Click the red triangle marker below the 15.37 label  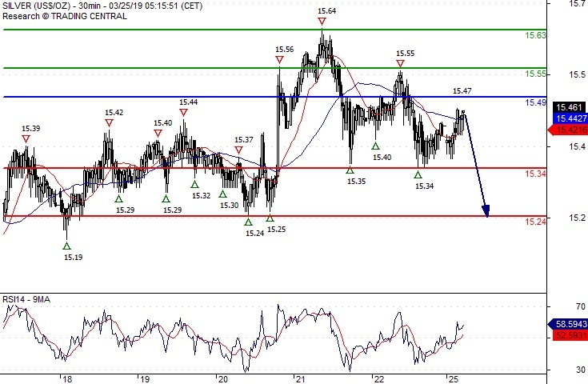[x=239, y=150]
